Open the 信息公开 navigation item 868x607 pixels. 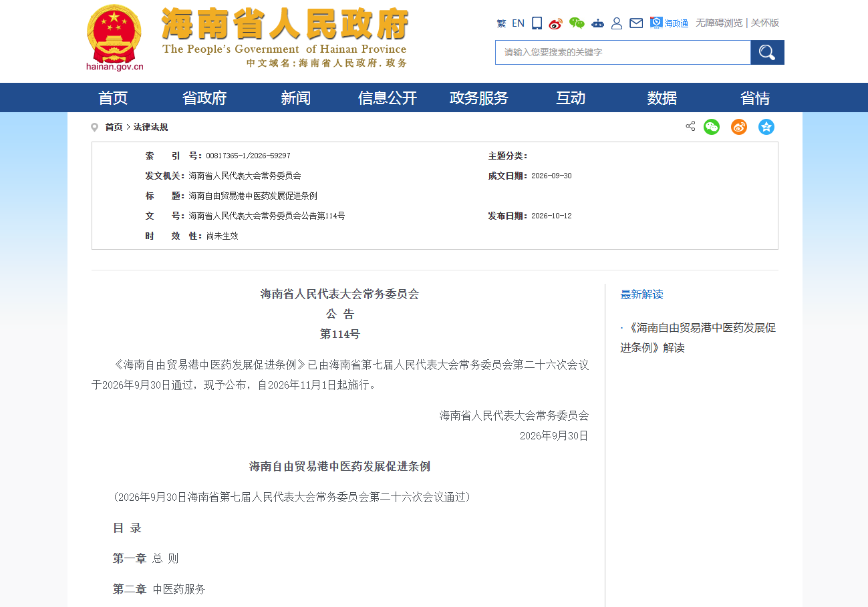click(388, 98)
